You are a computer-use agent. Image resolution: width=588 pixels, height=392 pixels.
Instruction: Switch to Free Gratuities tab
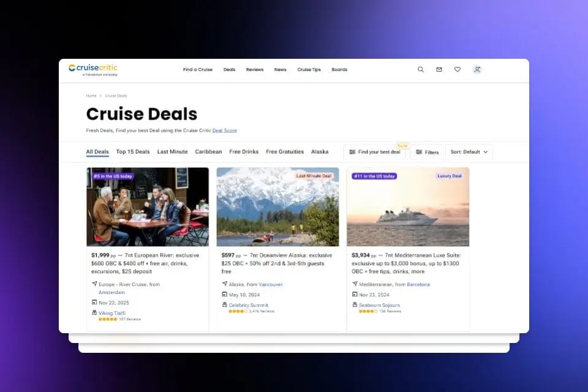[285, 152]
